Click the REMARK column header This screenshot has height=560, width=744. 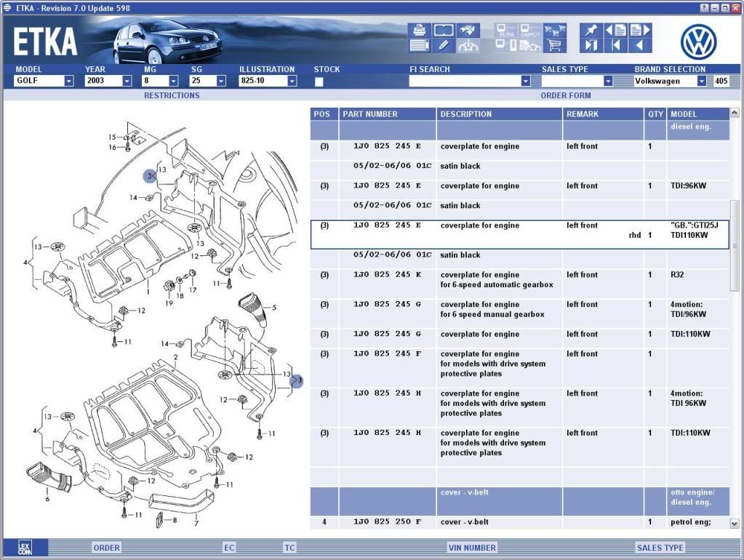pyautogui.click(x=603, y=114)
